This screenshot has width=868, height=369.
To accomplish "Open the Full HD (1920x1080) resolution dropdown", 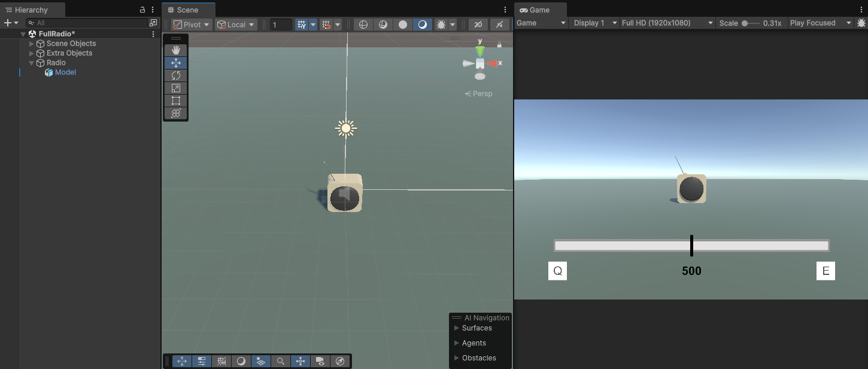I will (666, 23).
